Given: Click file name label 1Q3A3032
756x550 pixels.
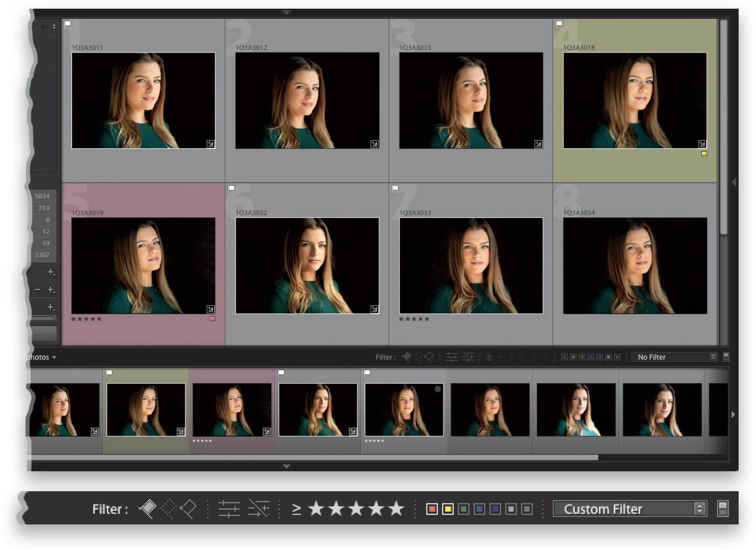Looking at the screenshot, I should pyautogui.click(x=251, y=213).
